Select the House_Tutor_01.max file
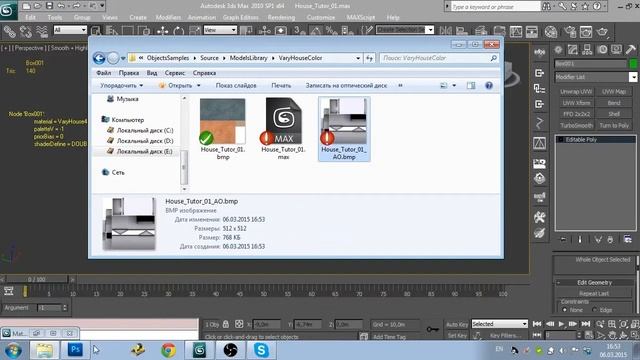640x360 pixels. [283, 129]
